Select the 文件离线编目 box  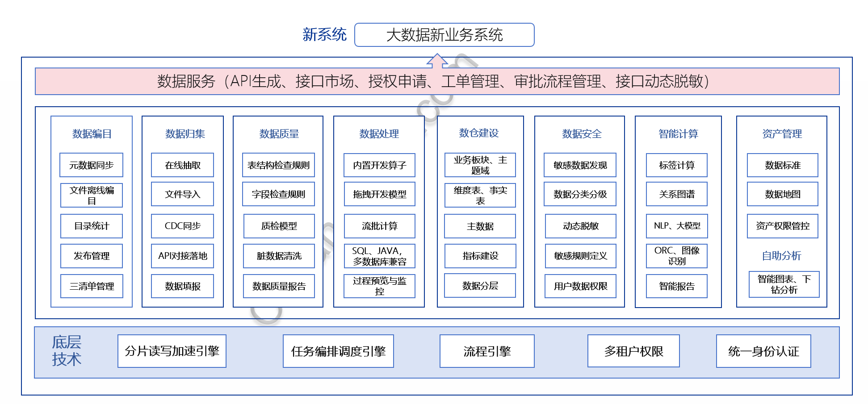(x=92, y=195)
